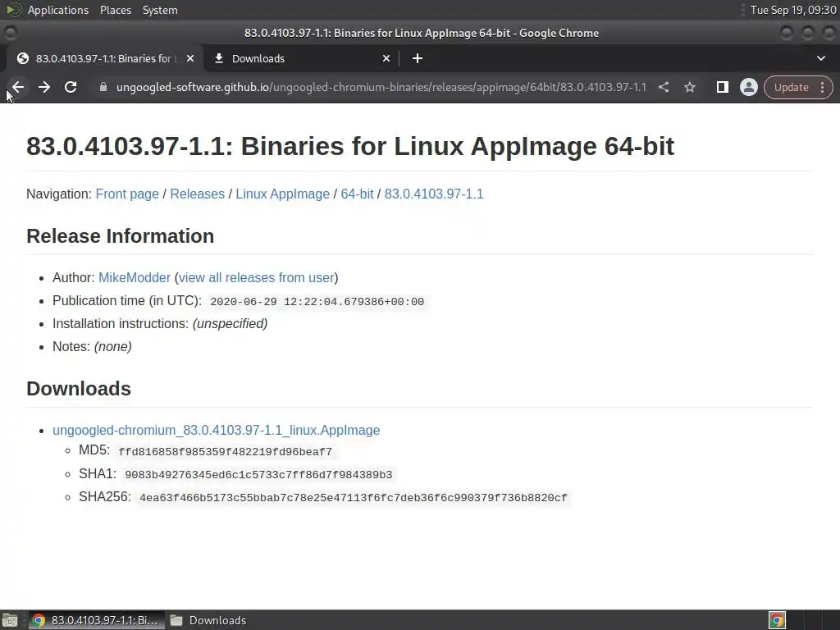
Task: Open the Places menu
Action: pos(115,10)
